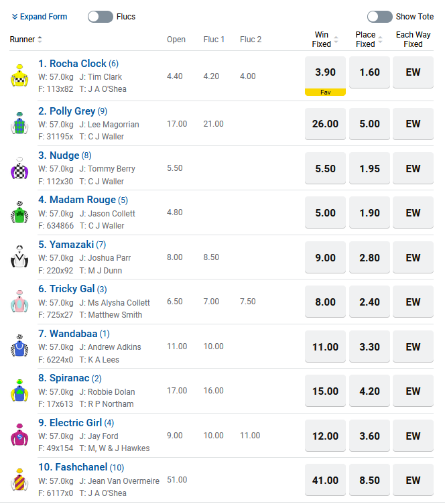Viewport: 445px width, 504px height.
Task: Enable the Show Tote switch
Action: tap(380, 17)
